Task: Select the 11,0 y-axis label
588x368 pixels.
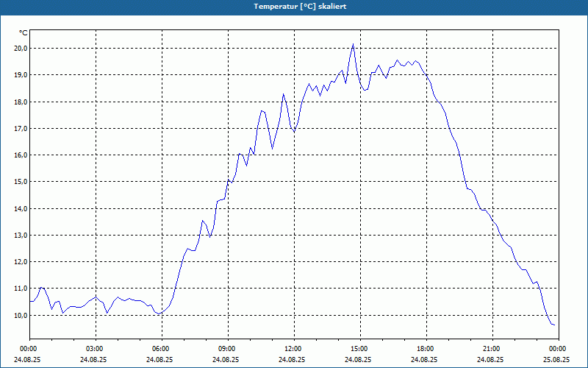Action: (x=21, y=289)
